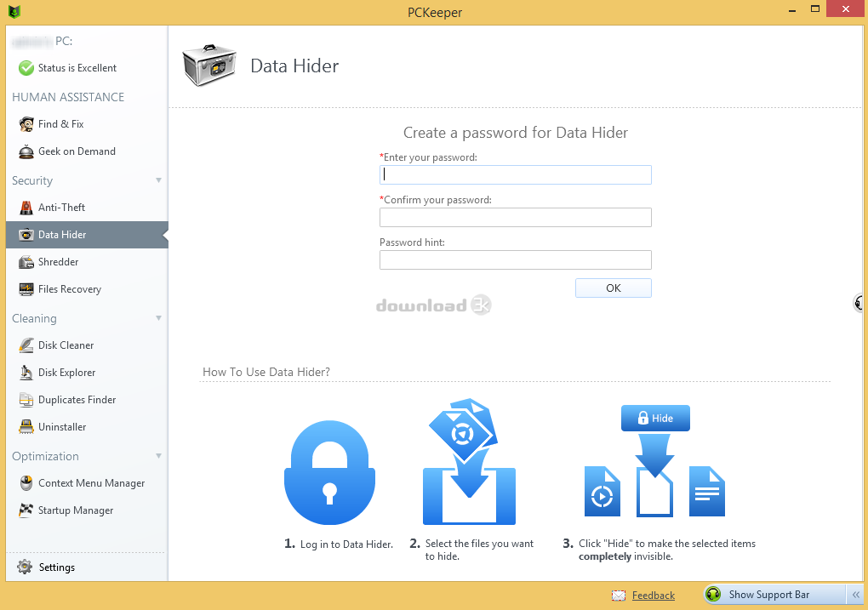Open Disk Explorer
The width and height of the screenshot is (868, 610).
tap(87, 373)
